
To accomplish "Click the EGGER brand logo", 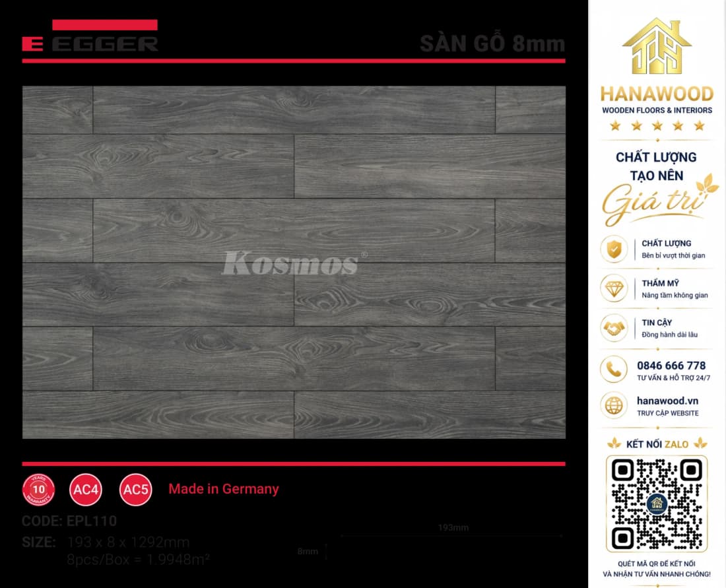I will pyautogui.click(x=90, y=36).
